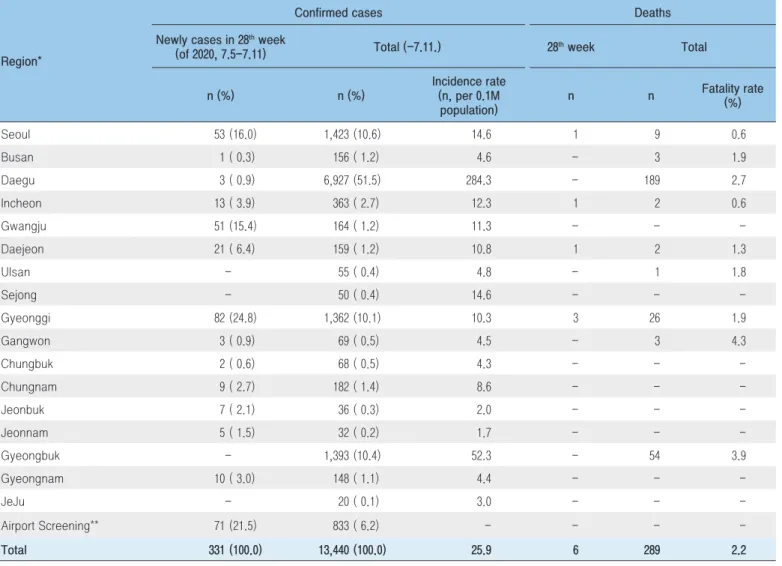
Task: Click overall fatality rate '2.2'
Action: (x=739, y=550)
